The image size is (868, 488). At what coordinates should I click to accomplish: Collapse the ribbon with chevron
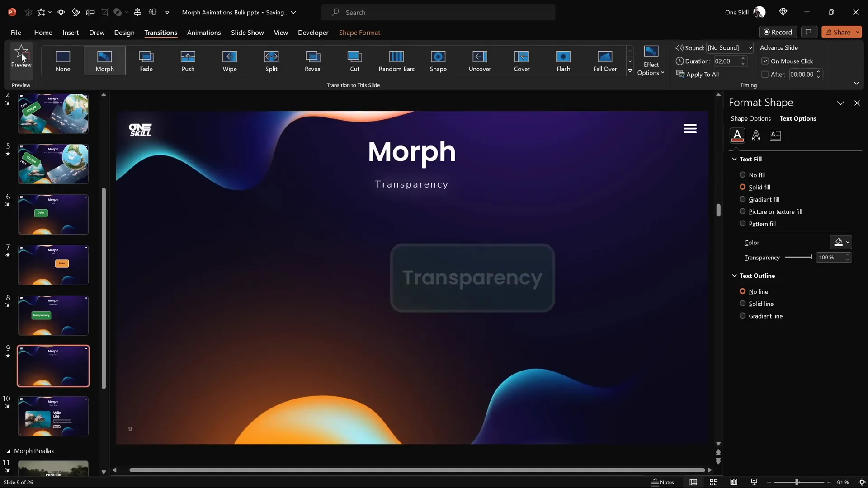point(856,83)
